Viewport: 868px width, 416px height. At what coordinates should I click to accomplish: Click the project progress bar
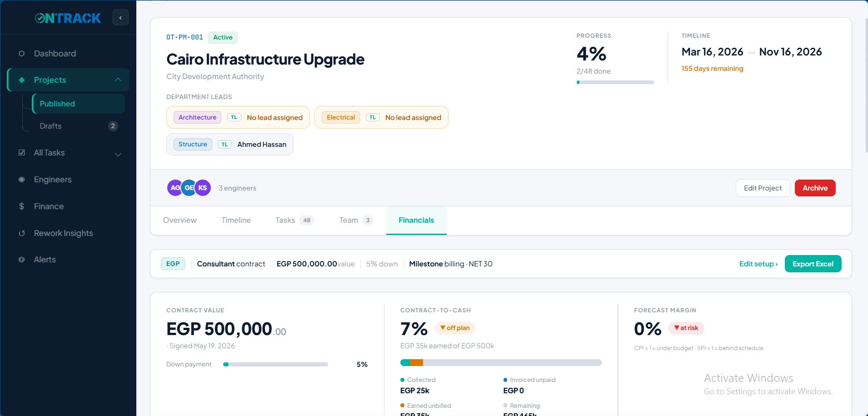[x=615, y=82]
